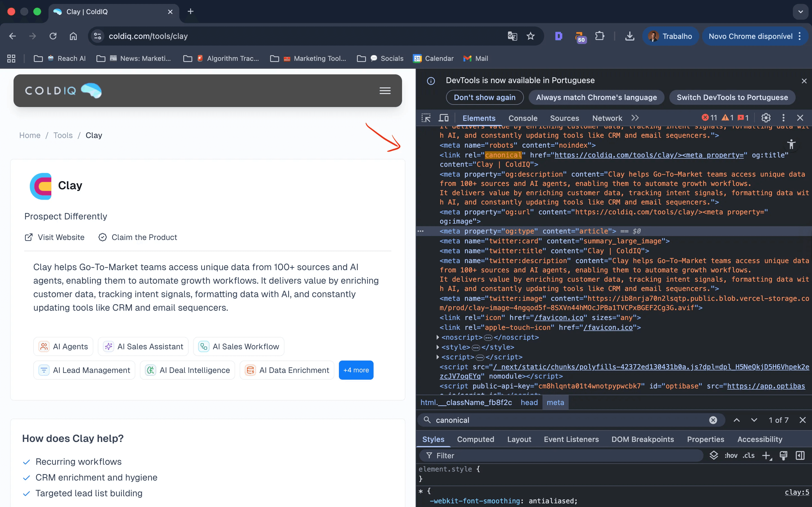
Task: Open DevTools settings gear
Action: pos(766,118)
